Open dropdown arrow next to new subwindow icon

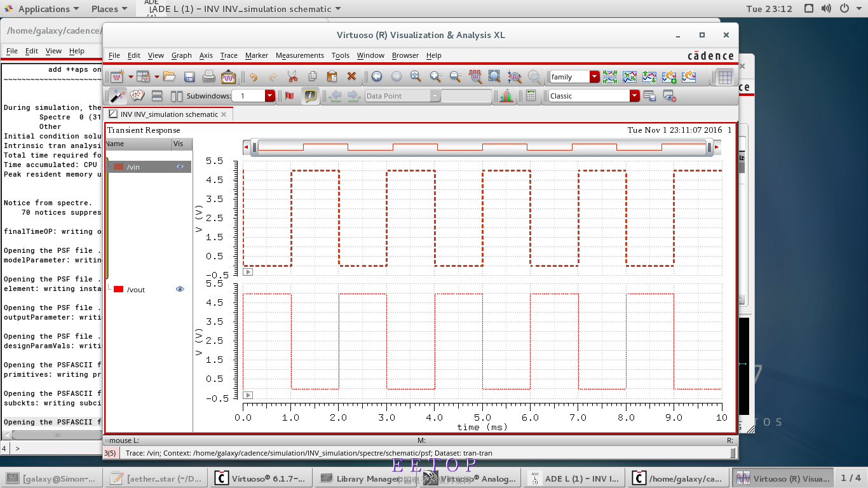[x=156, y=77]
